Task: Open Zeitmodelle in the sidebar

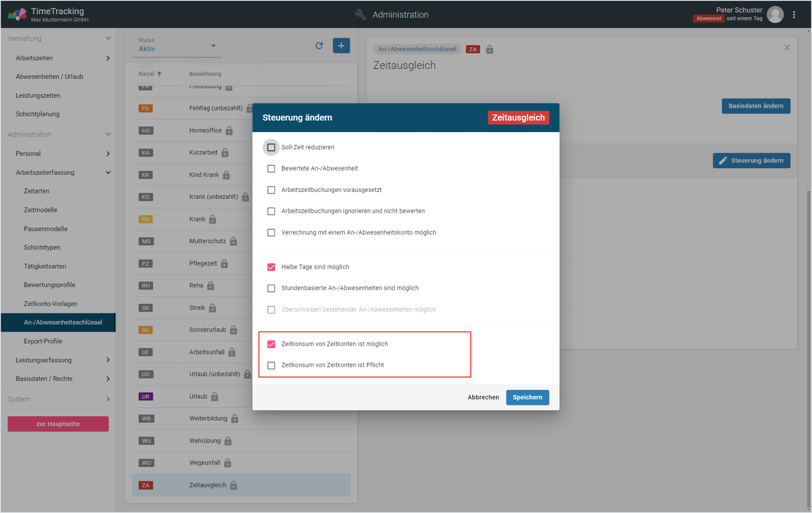Action: (x=40, y=210)
